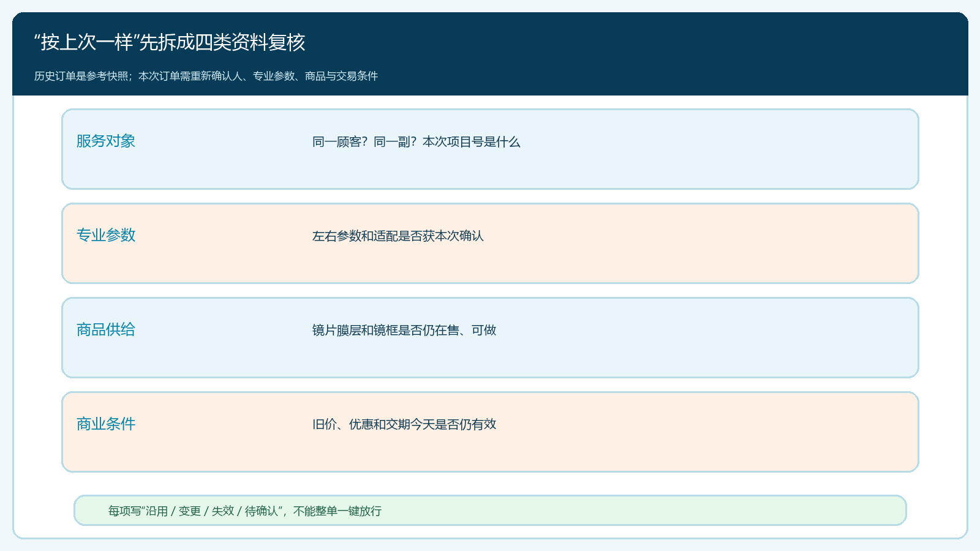Select the text 左右参数和适配是否获本次确认
The width and height of the screenshot is (980, 551).
coord(398,236)
